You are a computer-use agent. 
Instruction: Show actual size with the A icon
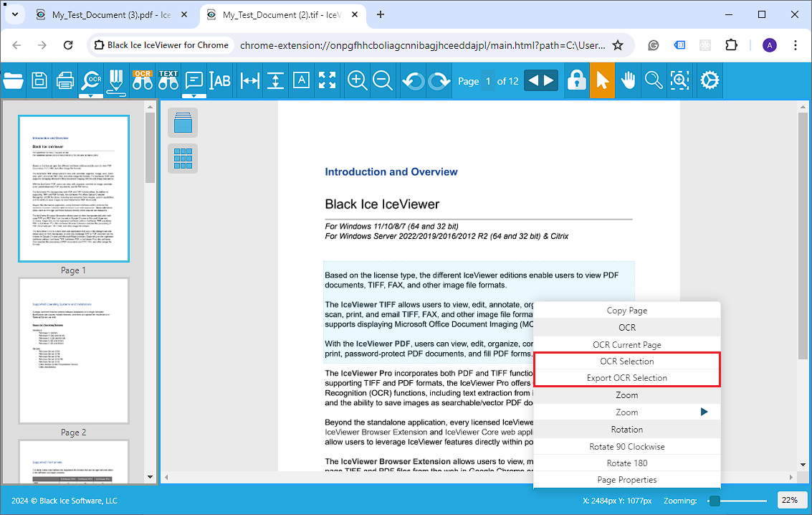pyautogui.click(x=301, y=80)
